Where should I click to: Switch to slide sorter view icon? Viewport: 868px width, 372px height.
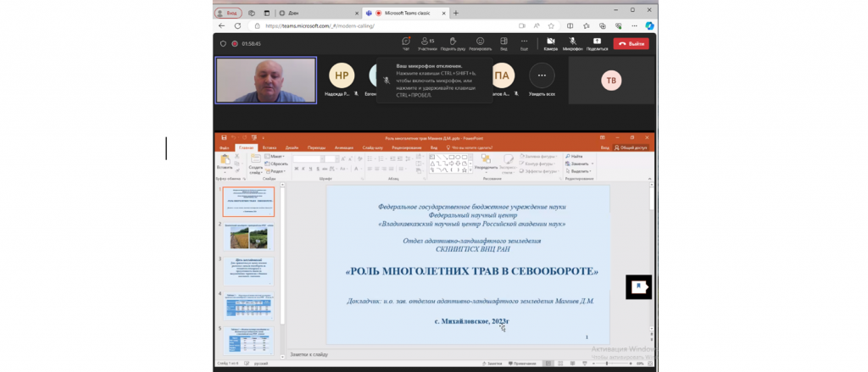coord(559,364)
